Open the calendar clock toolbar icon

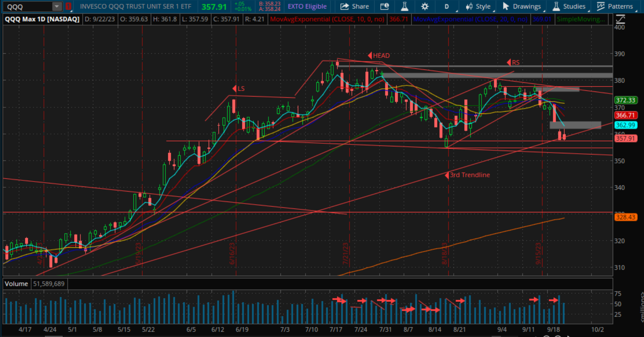384,7
